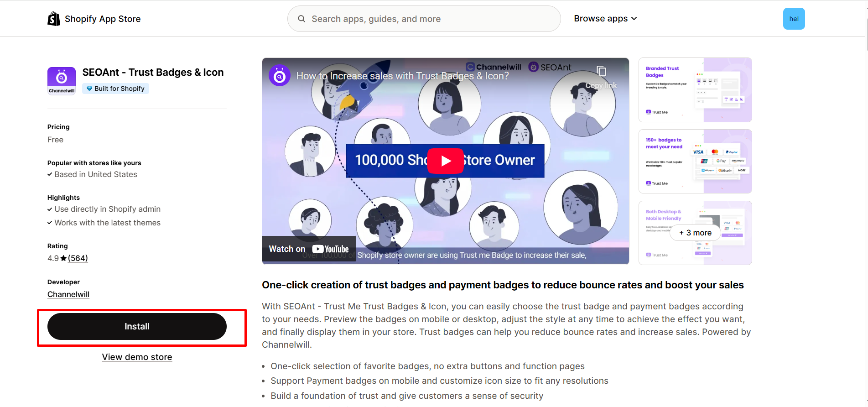Click the YouTube logo in Watch on
868x407 pixels.
tap(331, 249)
